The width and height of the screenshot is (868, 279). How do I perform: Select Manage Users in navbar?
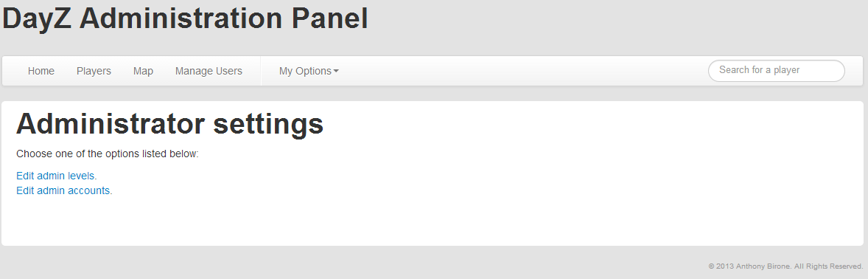tap(209, 71)
